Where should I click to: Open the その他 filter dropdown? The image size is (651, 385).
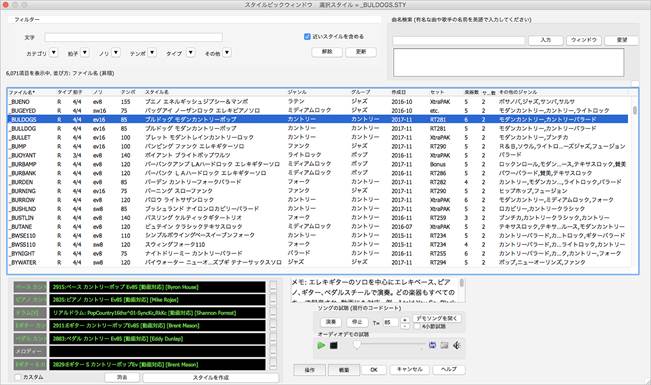(227, 53)
